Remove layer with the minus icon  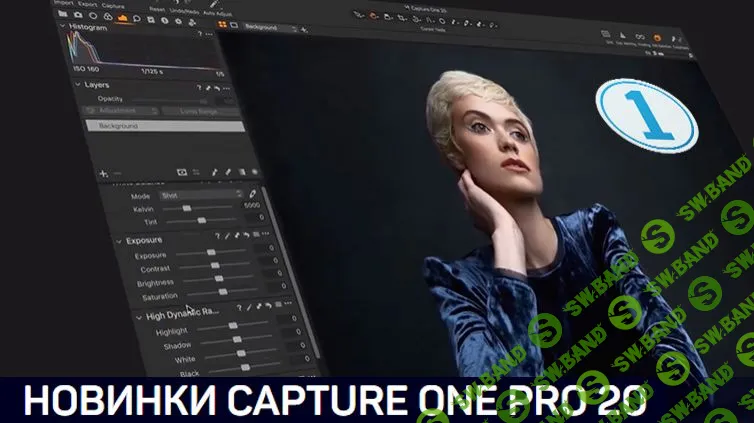coord(117,174)
